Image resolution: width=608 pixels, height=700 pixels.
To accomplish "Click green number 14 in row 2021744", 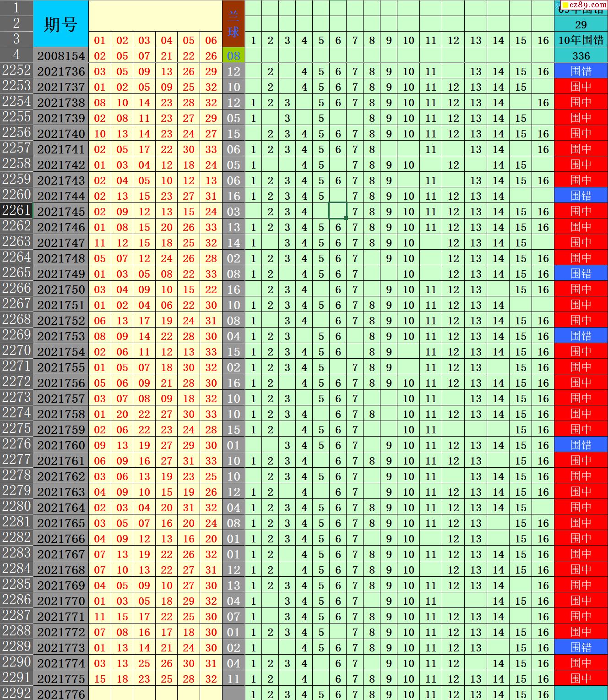I will 498,196.
